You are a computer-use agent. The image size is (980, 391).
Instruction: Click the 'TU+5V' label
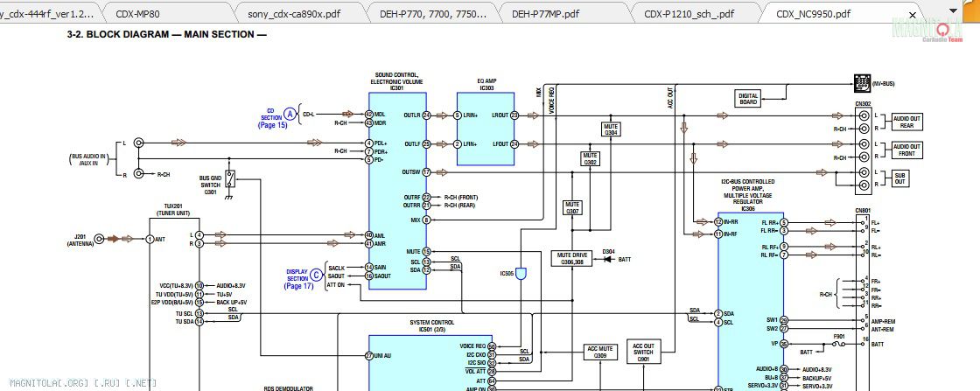(224, 294)
